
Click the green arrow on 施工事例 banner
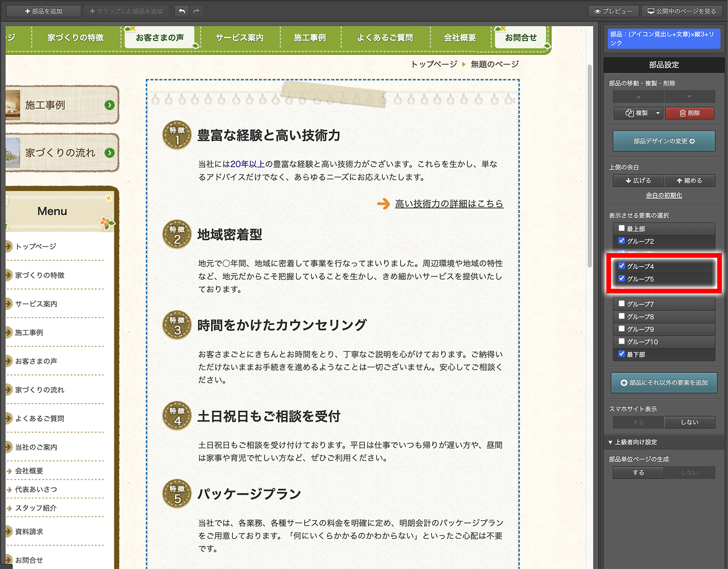109,105
